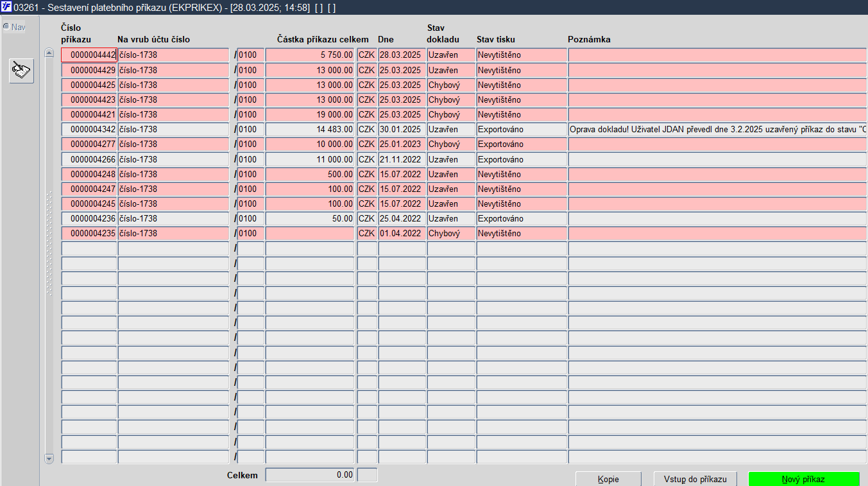868x486 pixels.
Task: Click the amount 50.00
Action: point(310,218)
